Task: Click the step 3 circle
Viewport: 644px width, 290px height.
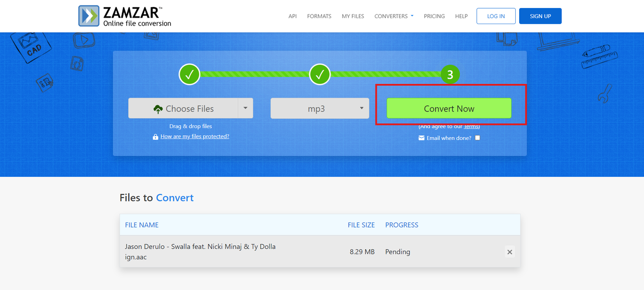Action: tap(450, 75)
